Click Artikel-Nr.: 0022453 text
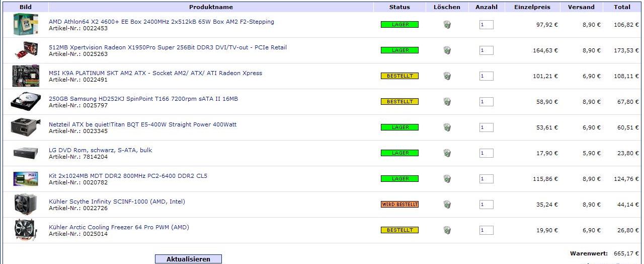The width and height of the screenshot is (644, 264). [x=78, y=29]
